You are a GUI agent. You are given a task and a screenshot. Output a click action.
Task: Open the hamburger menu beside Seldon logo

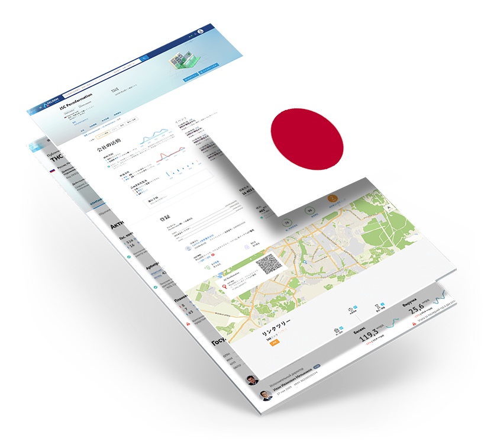click(x=41, y=108)
